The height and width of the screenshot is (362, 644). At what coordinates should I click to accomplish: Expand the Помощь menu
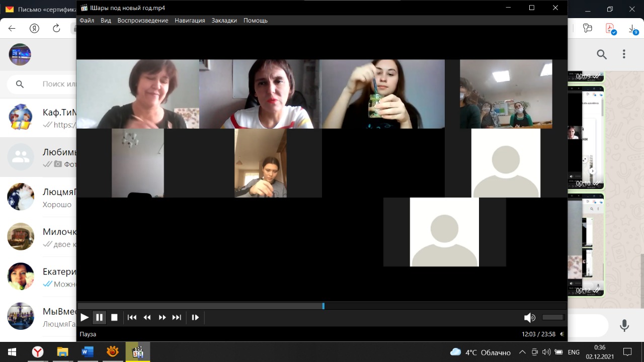[256, 21]
